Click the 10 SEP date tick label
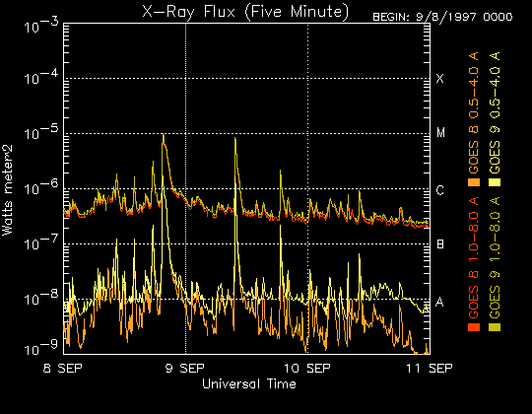The width and height of the screenshot is (532, 414). 306,369
